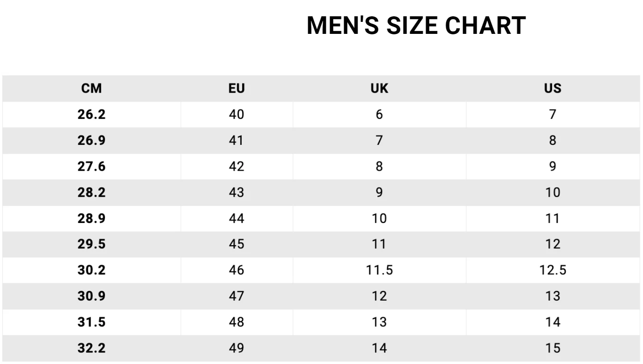
Task: Click the 27.6 CM cell
Action: [92, 166]
